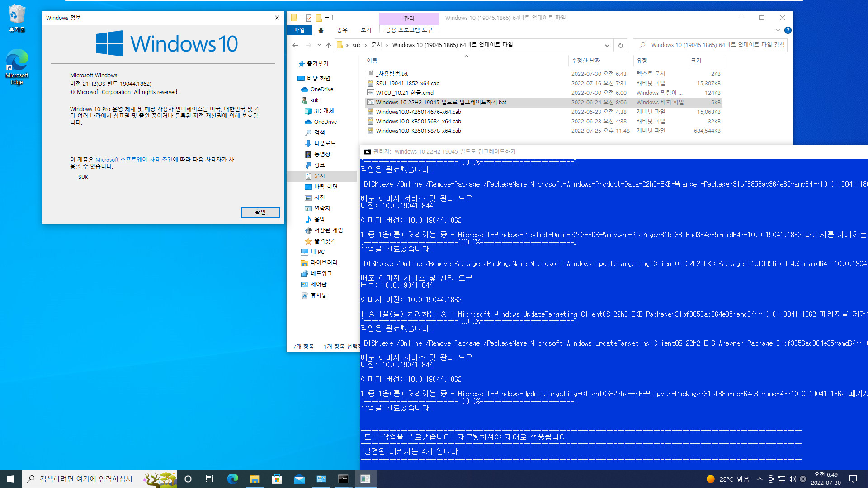Sort files by 크기 column
This screenshot has width=868, height=488.
705,61
